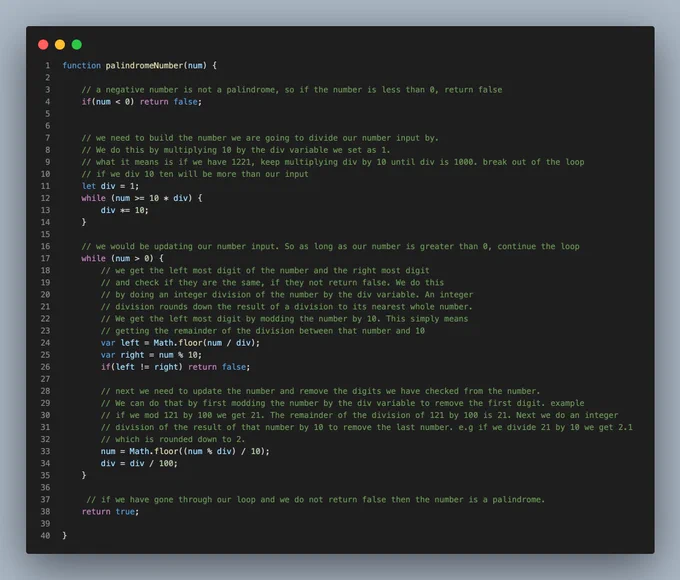This screenshot has width=680, height=580.
Task: Click the 'while (num > 0) {' line
Action: click(123, 259)
